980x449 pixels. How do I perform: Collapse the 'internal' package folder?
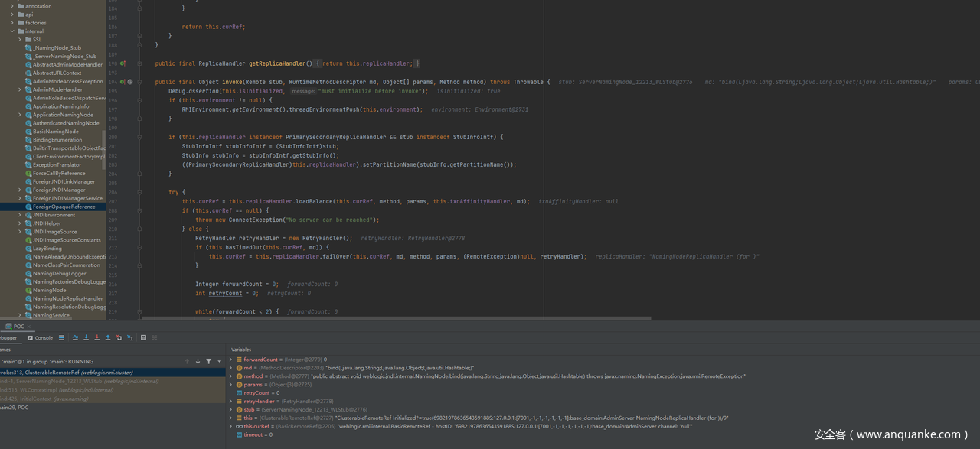[11, 31]
